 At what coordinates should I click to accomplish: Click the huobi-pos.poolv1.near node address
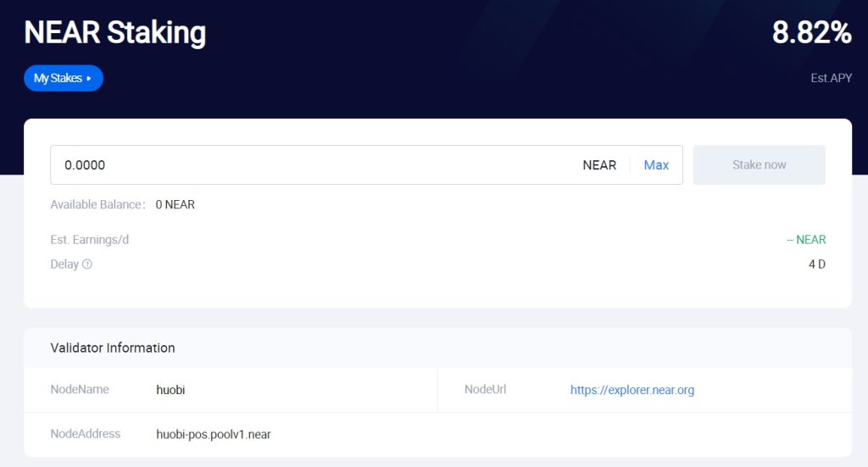[214, 434]
